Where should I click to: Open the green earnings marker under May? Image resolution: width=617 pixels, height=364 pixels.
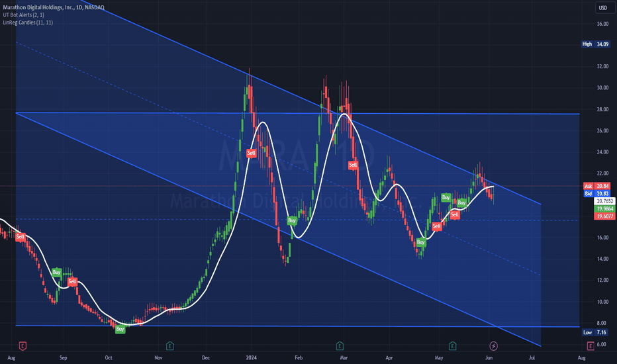click(452, 346)
